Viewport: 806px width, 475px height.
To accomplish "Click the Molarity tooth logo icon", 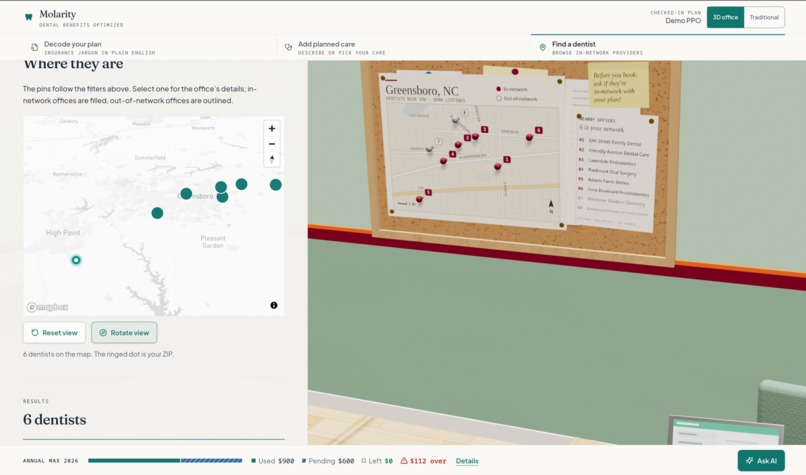I will point(29,17).
